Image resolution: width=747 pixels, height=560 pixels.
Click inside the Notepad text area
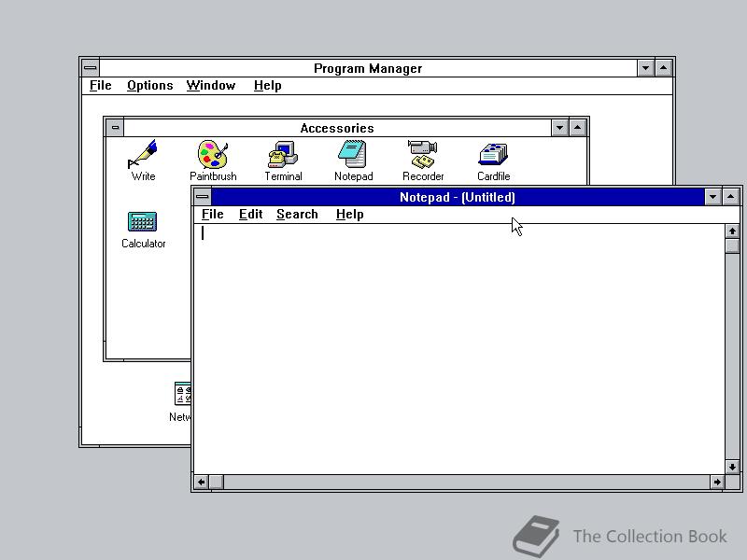(459, 349)
